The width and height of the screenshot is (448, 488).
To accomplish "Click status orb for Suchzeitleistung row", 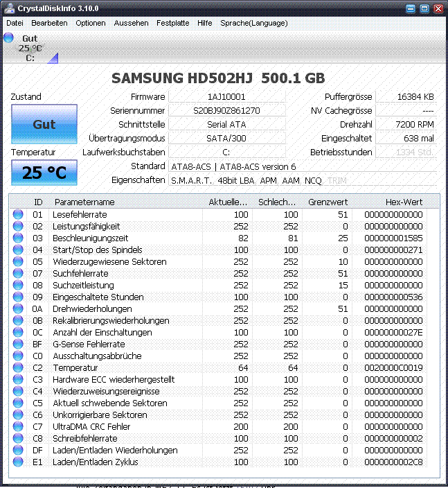I will [x=18, y=285].
